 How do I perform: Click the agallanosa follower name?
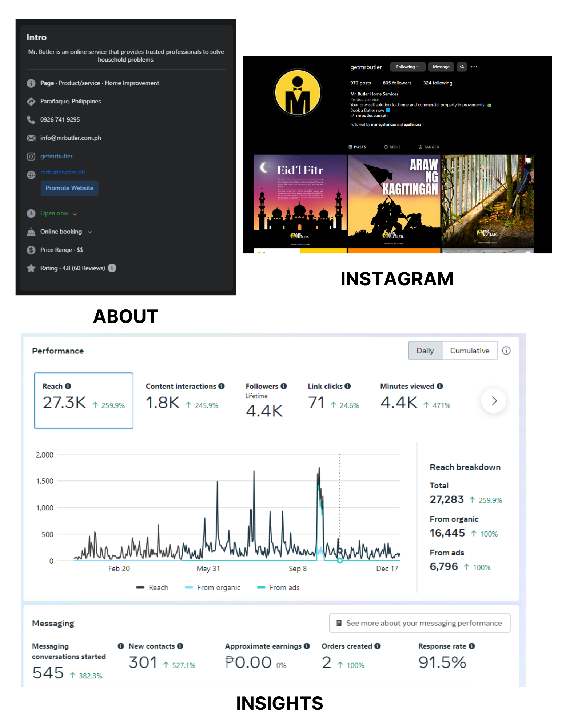(x=412, y=124)
